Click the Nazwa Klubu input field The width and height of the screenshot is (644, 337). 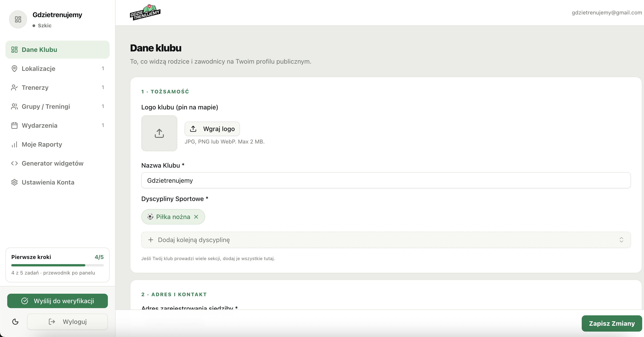[386, 180]
